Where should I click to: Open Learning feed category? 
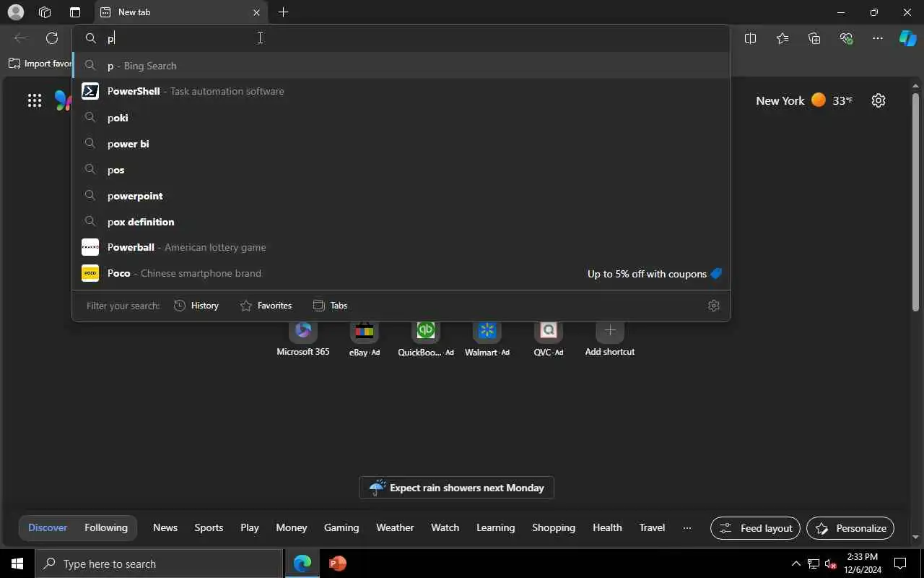point(496,527)
